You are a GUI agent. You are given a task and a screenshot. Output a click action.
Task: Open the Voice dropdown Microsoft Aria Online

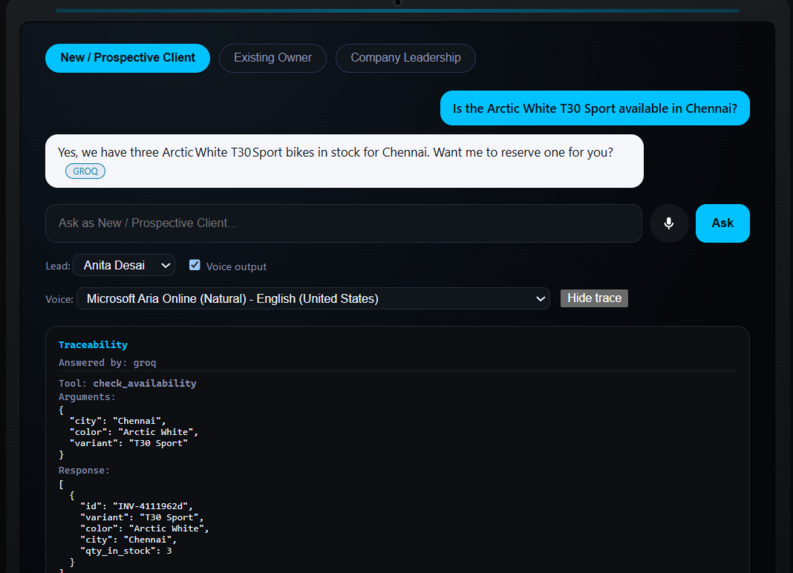tap(313, 299)
